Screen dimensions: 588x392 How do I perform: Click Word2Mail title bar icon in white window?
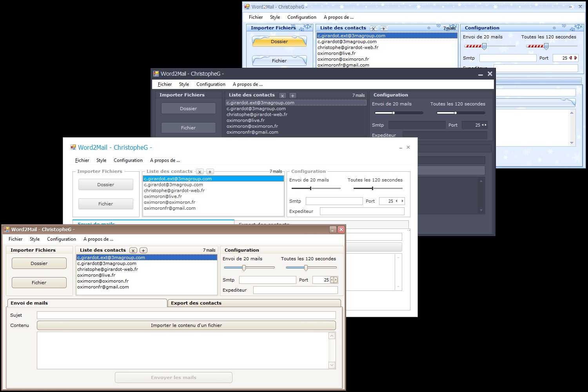tap(73, 147)
